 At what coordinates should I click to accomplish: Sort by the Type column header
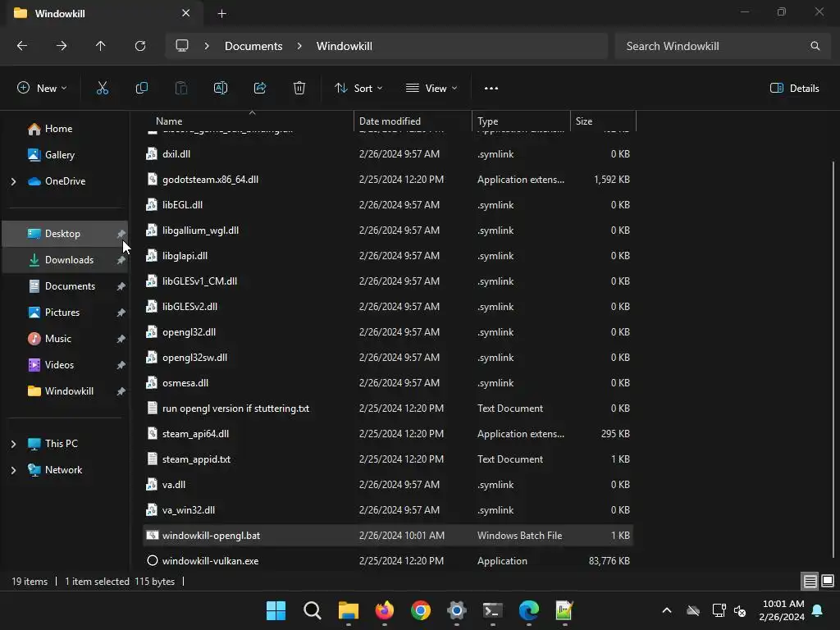point(521,121)
